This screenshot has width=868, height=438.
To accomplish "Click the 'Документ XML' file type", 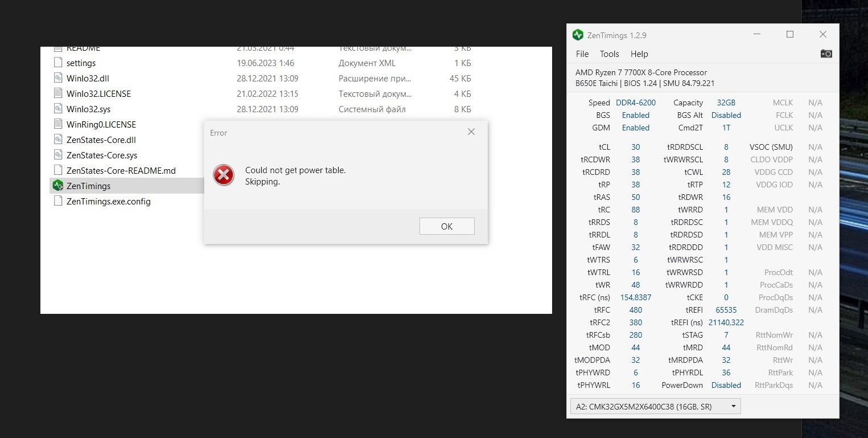I will [x=367, y=63].
